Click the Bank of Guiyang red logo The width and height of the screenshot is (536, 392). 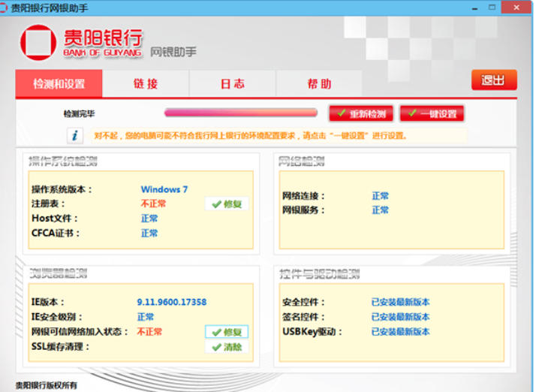pos(38,42)
